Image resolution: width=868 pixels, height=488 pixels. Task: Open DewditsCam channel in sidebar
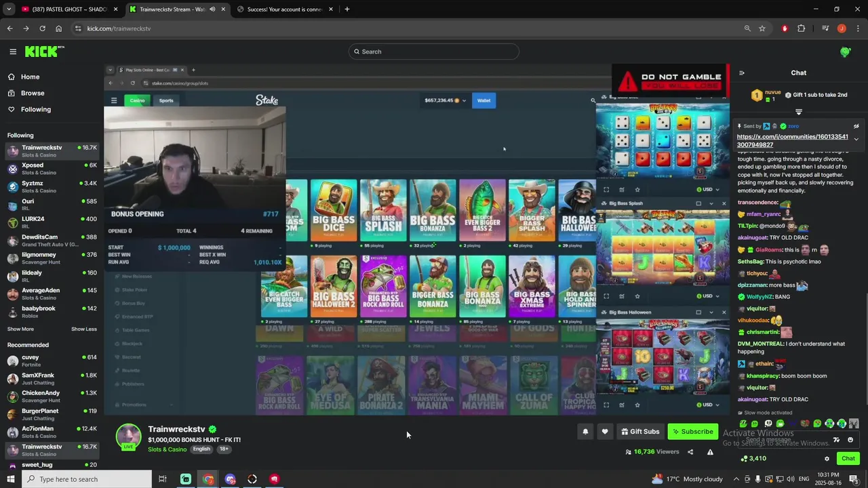click(x=52, y=241)
